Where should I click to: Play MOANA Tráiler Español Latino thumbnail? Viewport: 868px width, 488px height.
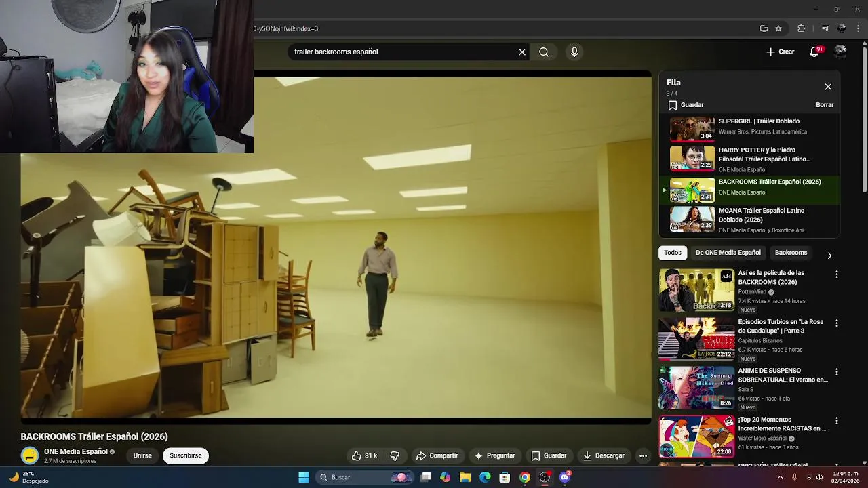tap(692, 220)
